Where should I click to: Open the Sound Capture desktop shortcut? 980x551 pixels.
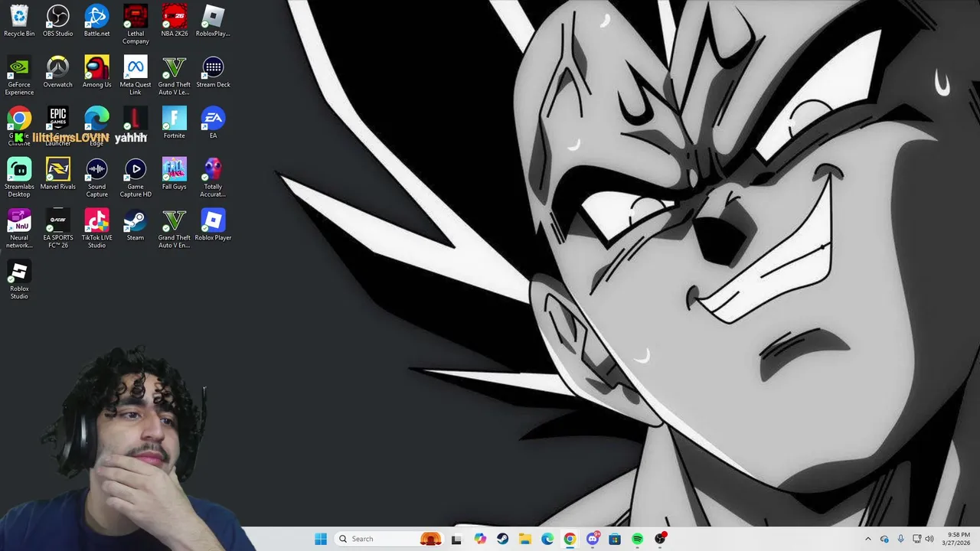[96, 178]
